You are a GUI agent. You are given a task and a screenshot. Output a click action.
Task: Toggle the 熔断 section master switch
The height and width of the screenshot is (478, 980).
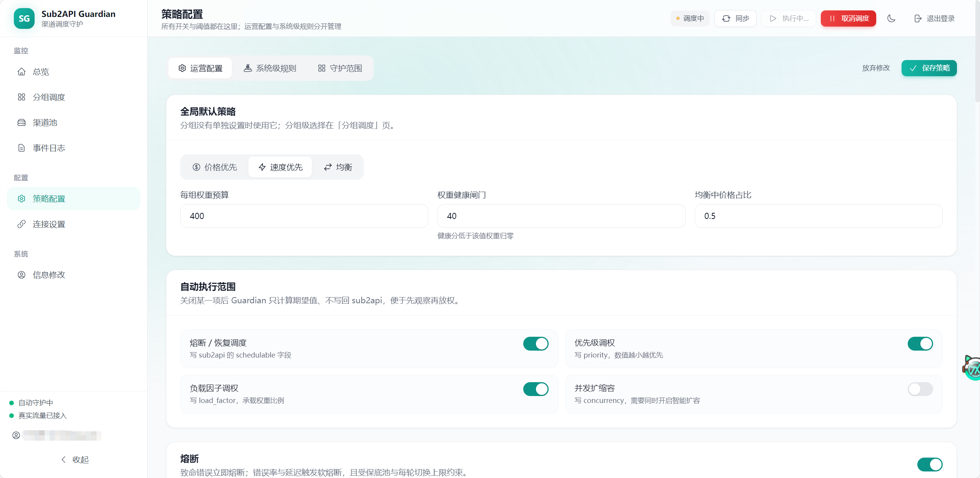[930, 465]
